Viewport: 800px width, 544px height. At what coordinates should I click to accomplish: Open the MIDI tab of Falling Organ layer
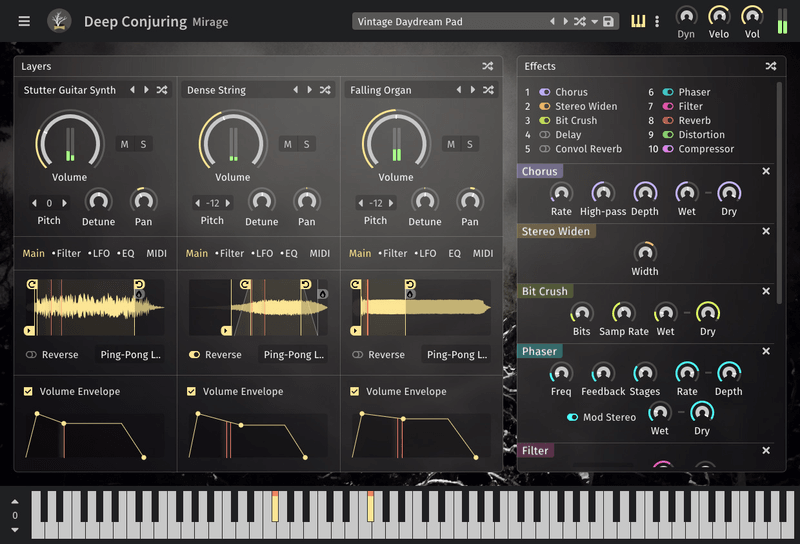coord(483,253)
